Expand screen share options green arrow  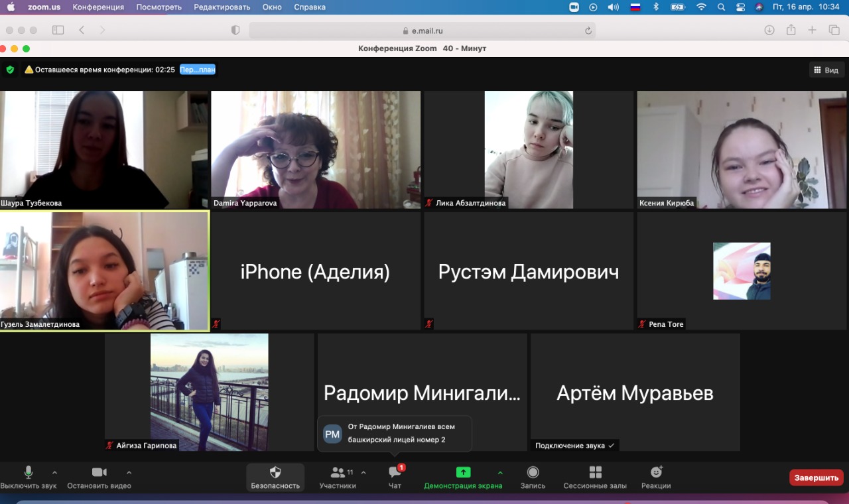pos(500,473)
